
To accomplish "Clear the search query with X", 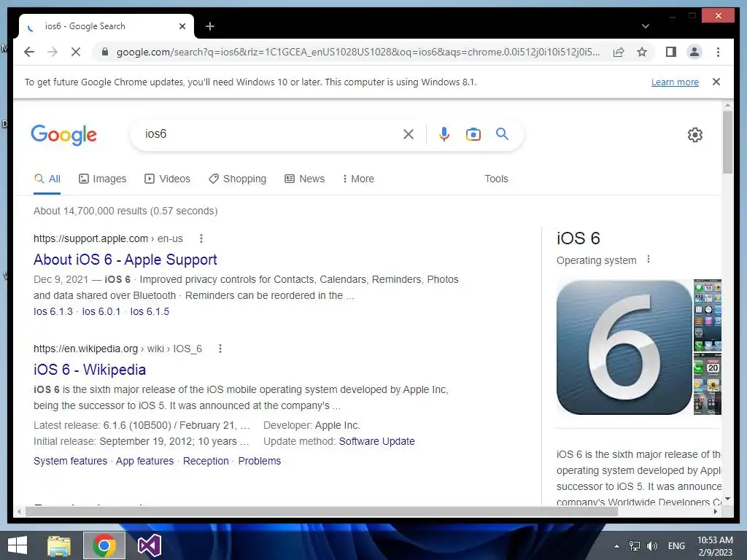I will (409, 134).
